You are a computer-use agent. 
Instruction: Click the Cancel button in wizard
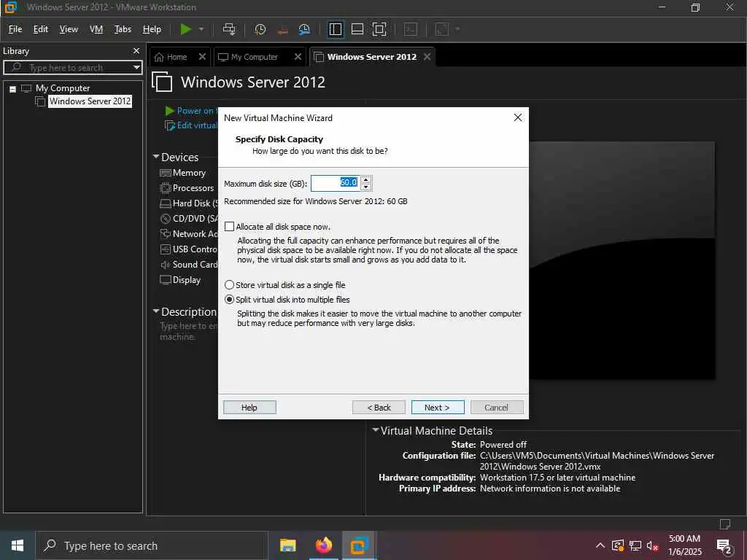click(496, 408)
